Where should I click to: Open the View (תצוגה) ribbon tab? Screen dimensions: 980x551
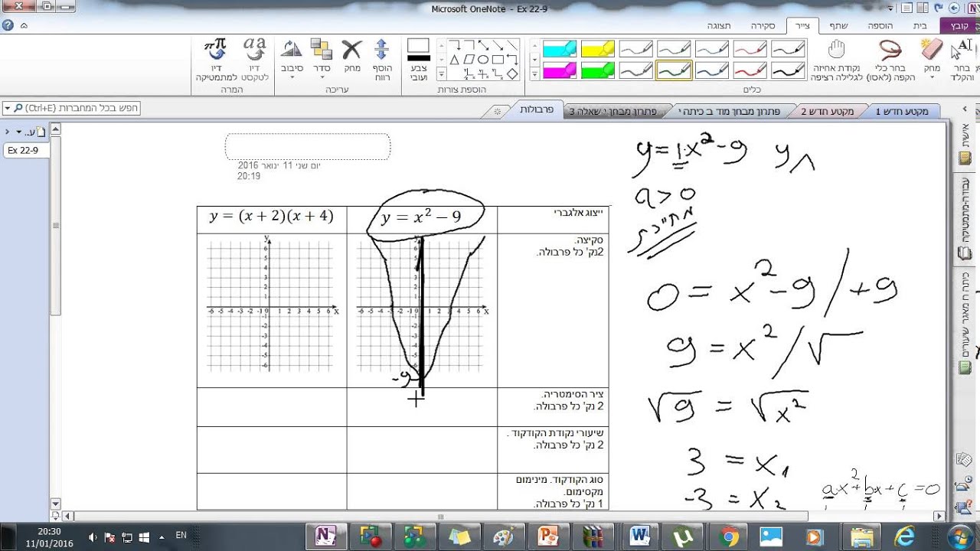click(x=719, y=25)
